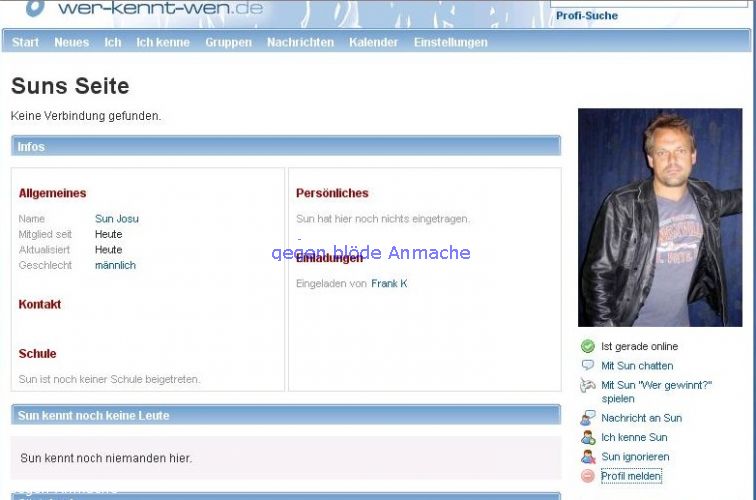
Task: Click the chat bubble icon beside Mit Sun chatten
Action: [588, 366]
